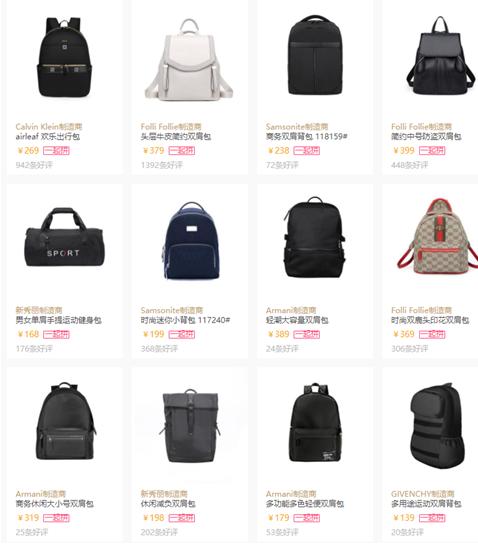The height and width of the screenshot is (547, 478).
Task: Click the GIVENCHY manufacturer label
Action: coord(423,494)
